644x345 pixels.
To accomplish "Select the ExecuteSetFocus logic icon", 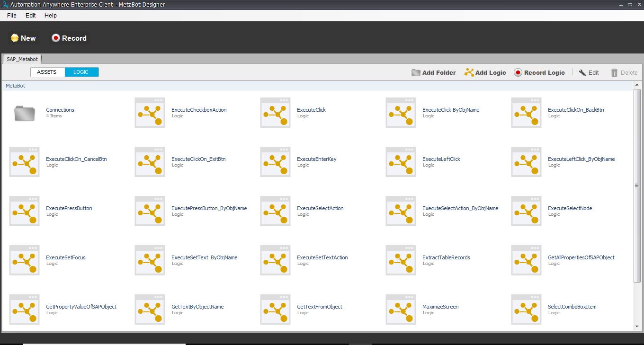I will [24, 261].
